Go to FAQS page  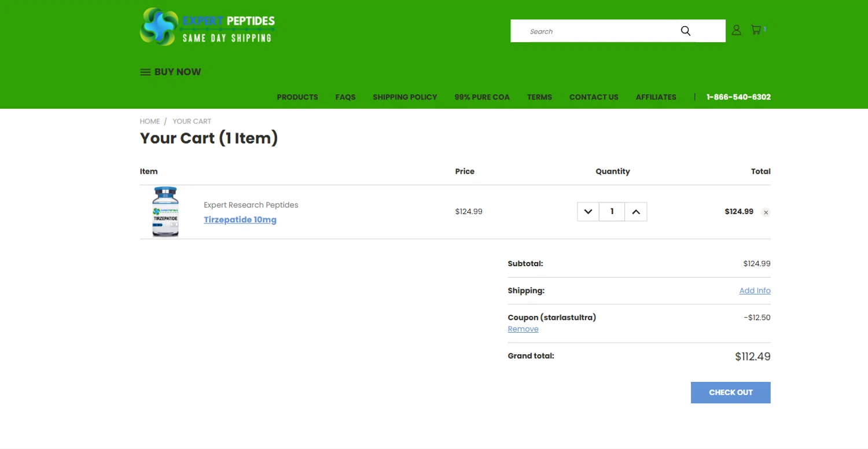pyautogui.click(x=345, y=97)
